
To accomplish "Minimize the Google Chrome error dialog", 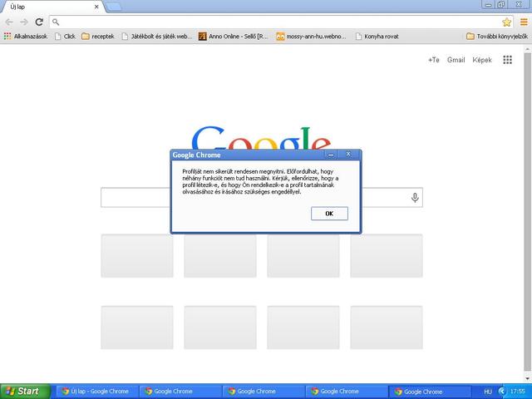I will pos(331,155).
